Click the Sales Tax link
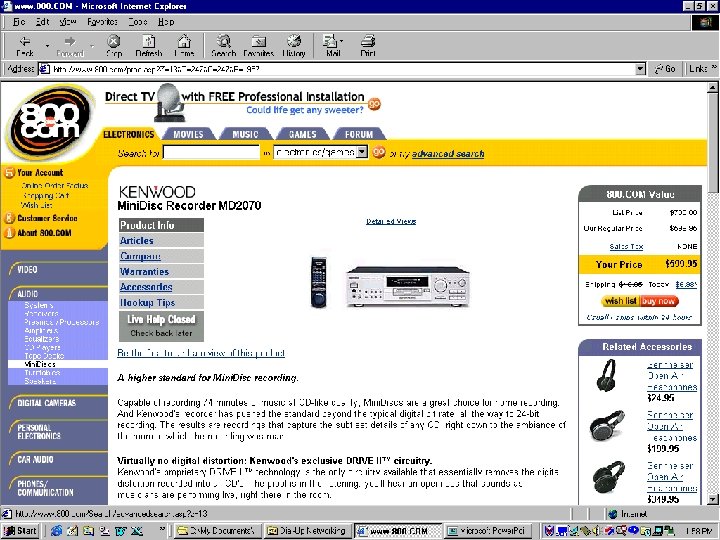 coord(626,247)
